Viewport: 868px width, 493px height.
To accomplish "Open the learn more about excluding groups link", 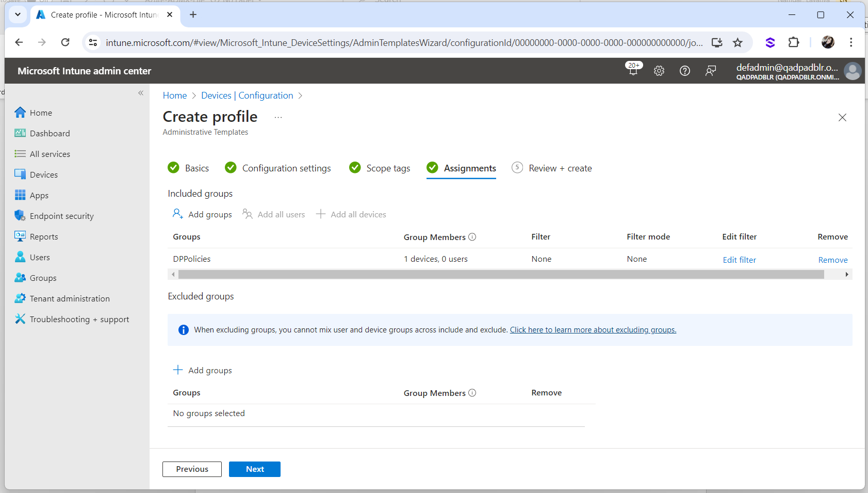I will pyautogui.click(x=593, y=330).
